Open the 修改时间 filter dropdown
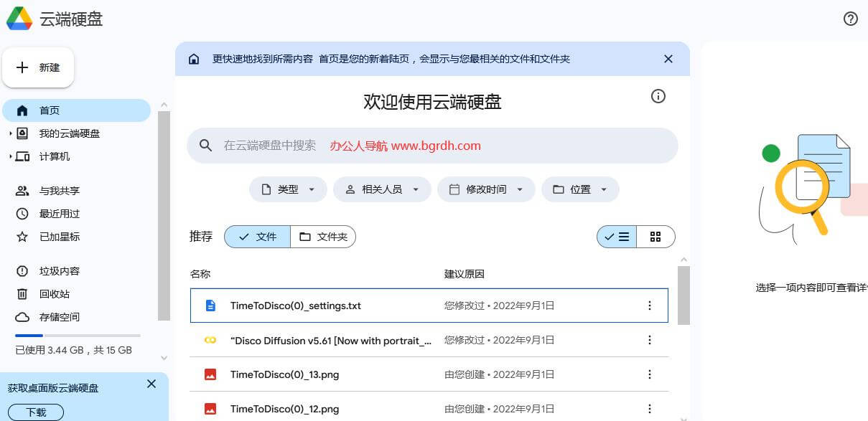 [x=486, y=189]
